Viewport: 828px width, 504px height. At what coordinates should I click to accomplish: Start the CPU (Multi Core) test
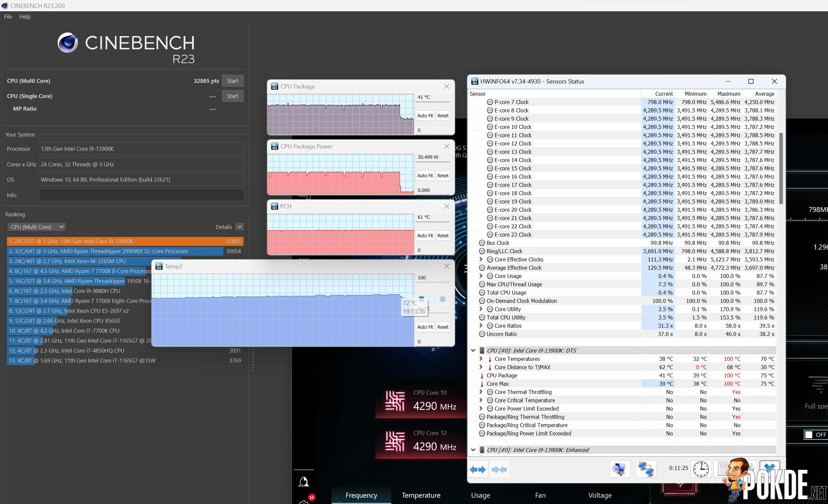tap(233, 81)
